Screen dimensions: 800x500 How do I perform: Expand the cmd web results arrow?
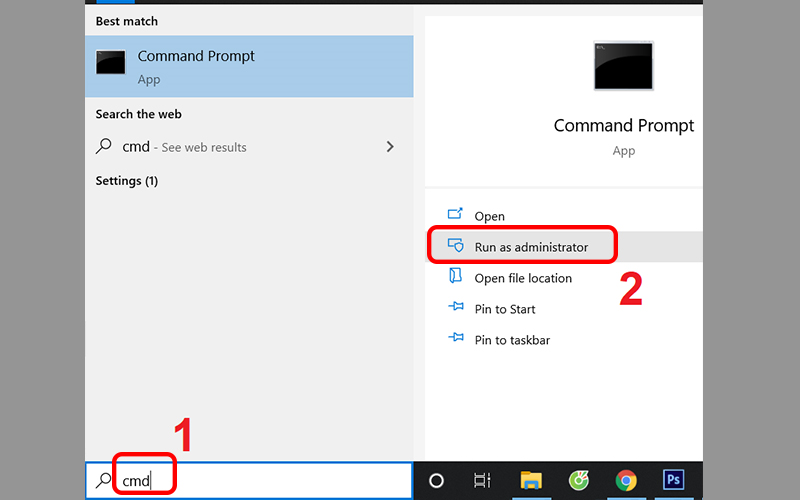tap(389, 147)
